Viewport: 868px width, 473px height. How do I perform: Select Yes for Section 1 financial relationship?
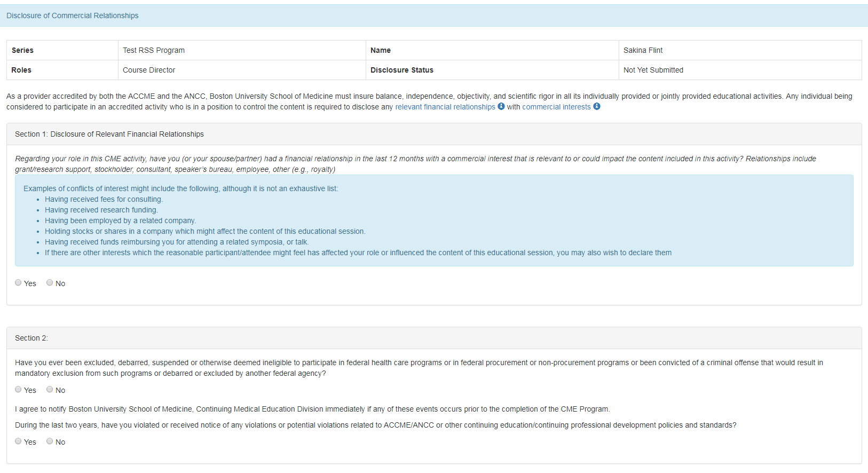click(x=18, y=282)
